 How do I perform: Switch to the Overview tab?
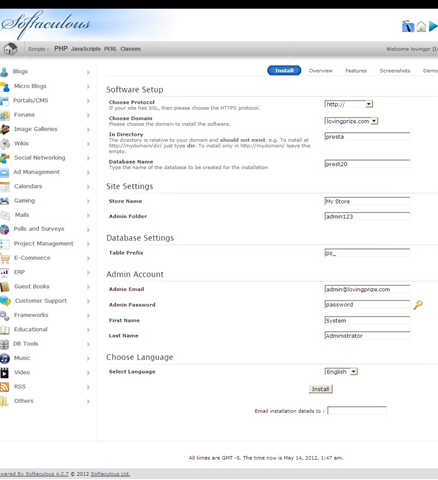tap(321, 71)
